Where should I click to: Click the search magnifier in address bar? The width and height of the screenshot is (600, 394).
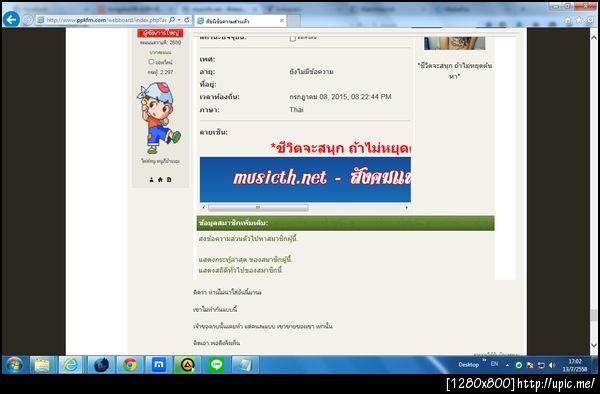(172, 20)
